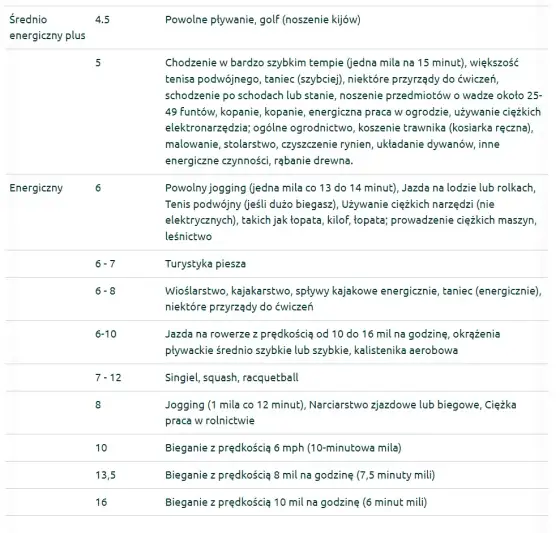Click the 'Jazda na rowerze' activity description
This screenshot has height=533, width=560.
(x=332, y=342)
